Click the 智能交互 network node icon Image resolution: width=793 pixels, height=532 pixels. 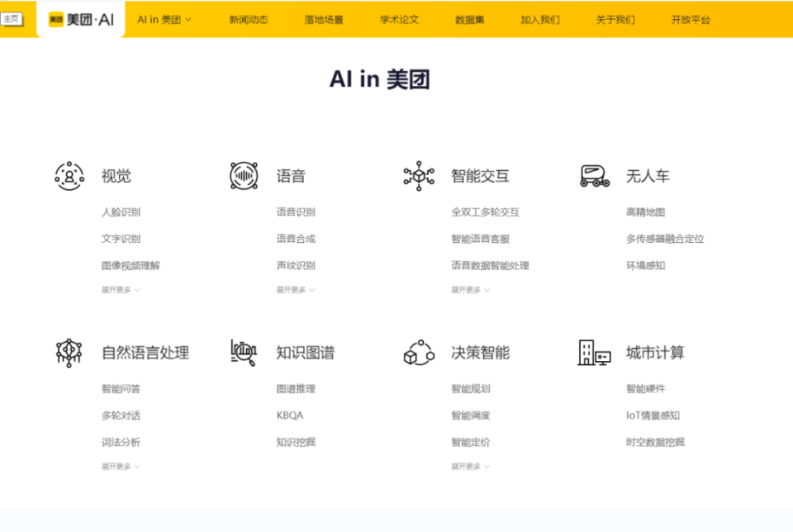coord(419,175)
